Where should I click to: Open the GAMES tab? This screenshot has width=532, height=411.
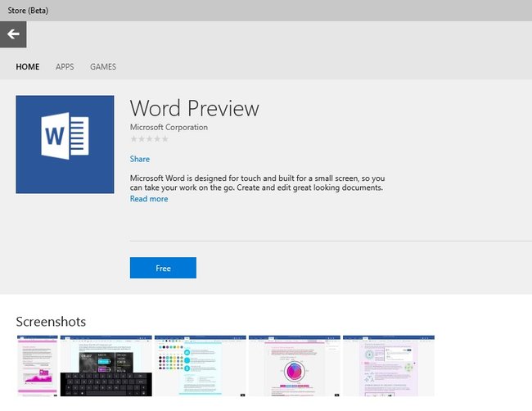103,66
